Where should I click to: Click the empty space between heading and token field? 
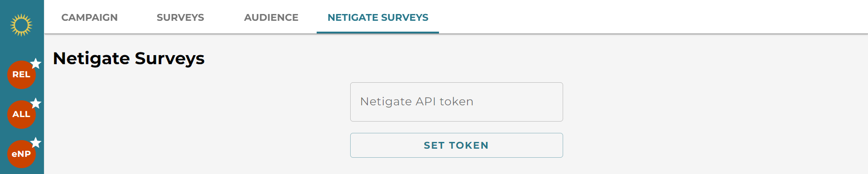coord(456,75)
